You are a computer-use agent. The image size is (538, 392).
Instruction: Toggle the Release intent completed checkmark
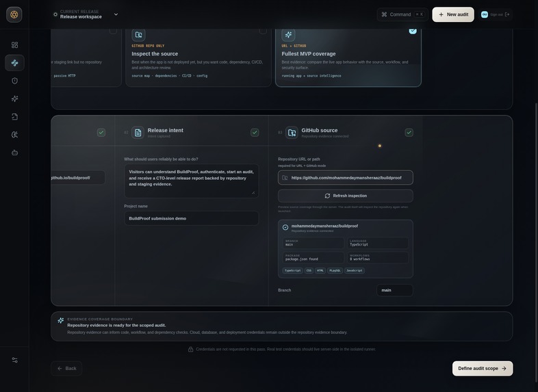click(x=255, y=133)
